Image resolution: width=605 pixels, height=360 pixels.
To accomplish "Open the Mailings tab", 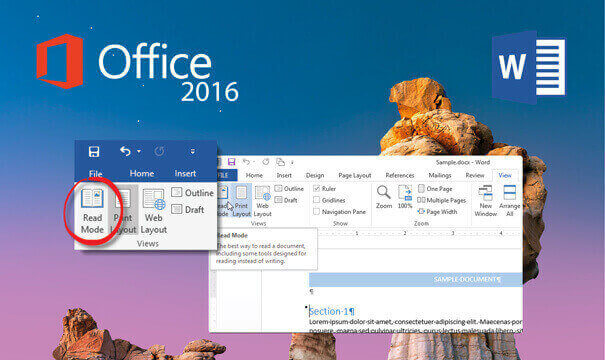I will tap(440, 175).
